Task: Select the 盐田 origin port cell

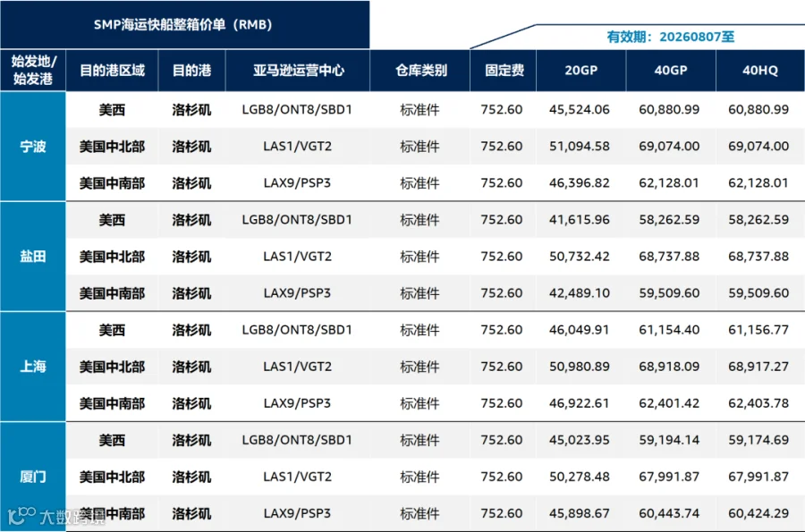Action: (x=33, y=257)
